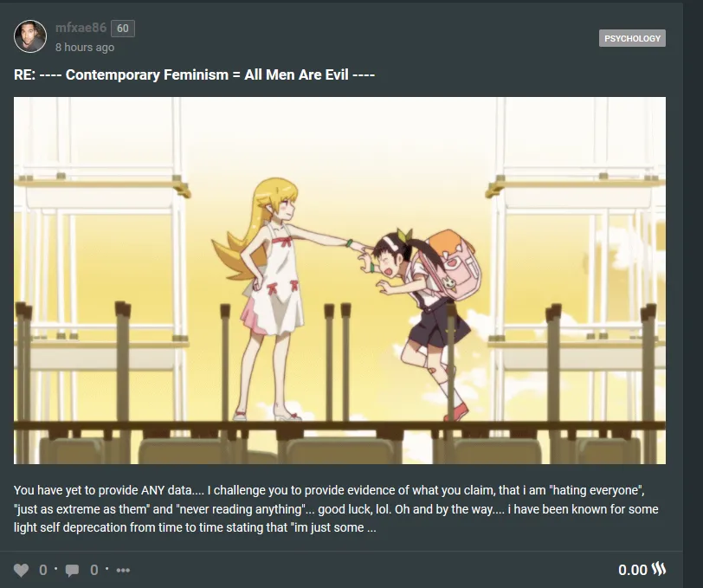Open the comment bubble icon

(x=72, y=571)
